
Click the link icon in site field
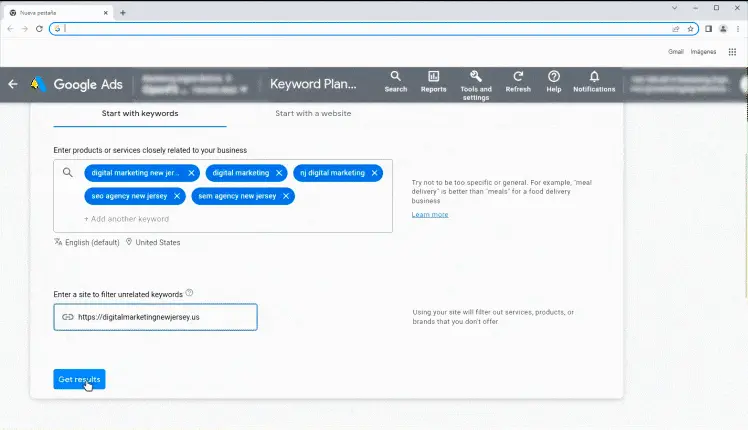point(68,317)
